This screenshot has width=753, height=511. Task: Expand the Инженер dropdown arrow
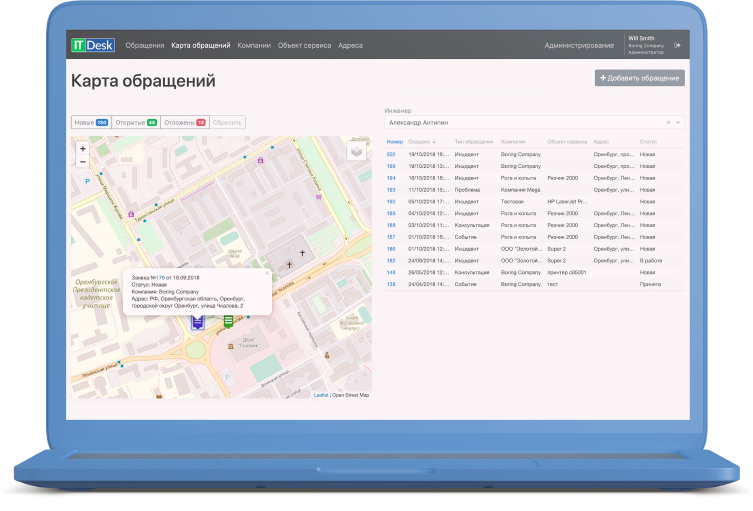[679, 122]
